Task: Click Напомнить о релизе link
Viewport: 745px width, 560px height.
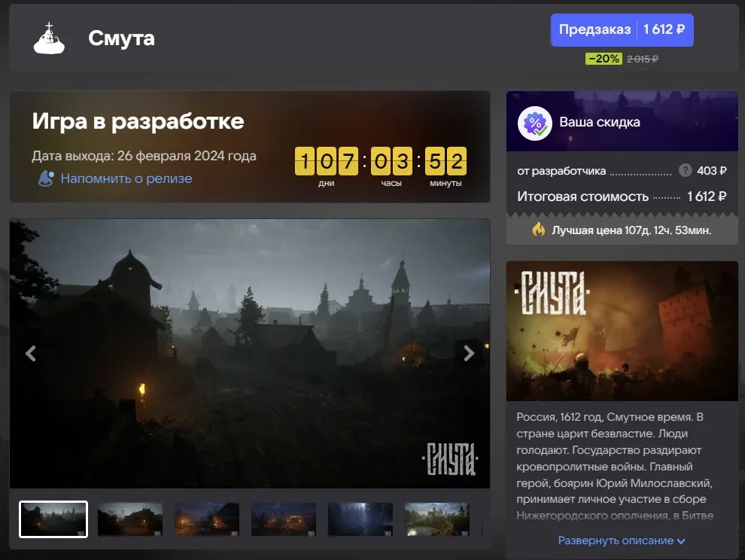Action: pyautogui.click(x=126, y=178)
